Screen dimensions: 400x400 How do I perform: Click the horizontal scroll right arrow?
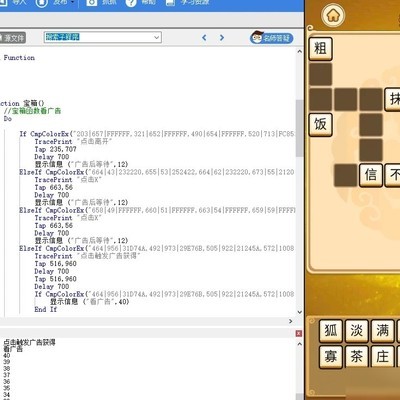(x=290, y=321)
